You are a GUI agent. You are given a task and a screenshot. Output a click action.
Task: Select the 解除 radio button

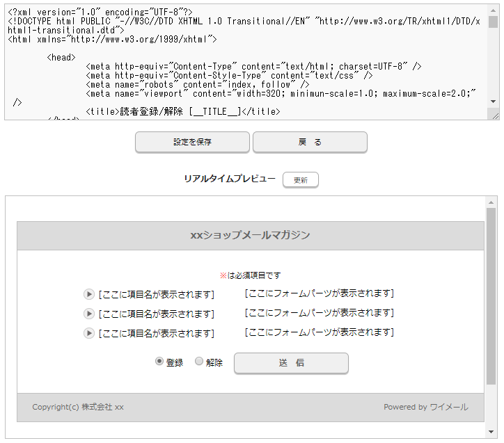(199, 362)
